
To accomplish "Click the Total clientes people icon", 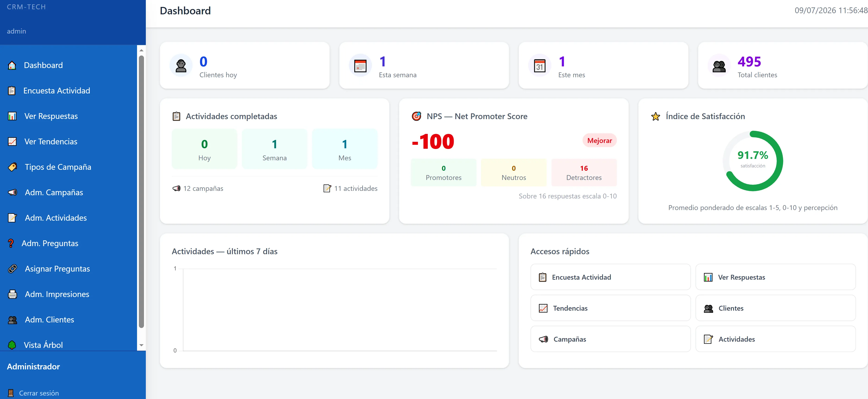I will pyautogui.click(x=719, y=66).
